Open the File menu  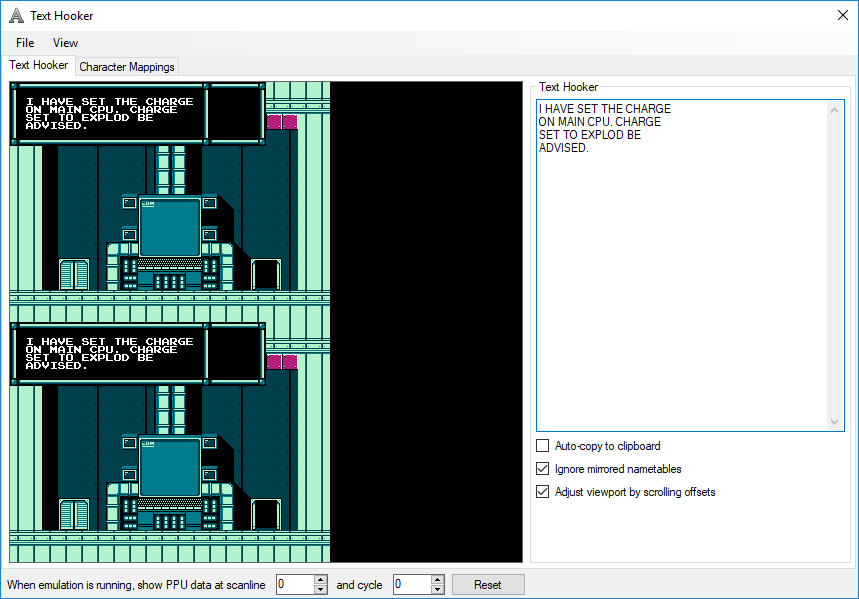25,43
